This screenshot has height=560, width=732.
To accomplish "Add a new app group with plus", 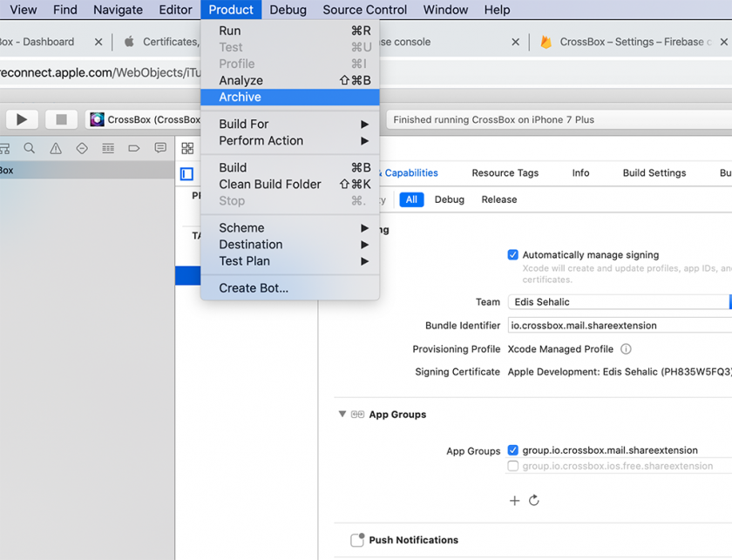I will point(514,501).
